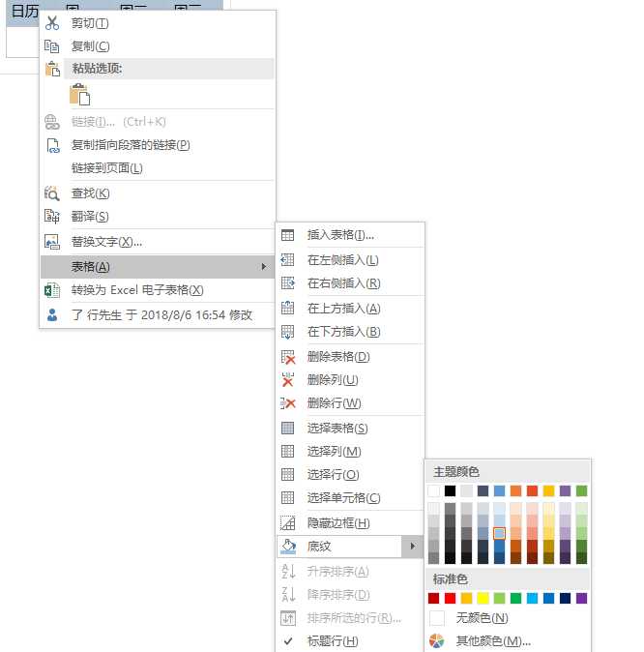Click the select row icon

pyautogui.click(x=288, y=475)
